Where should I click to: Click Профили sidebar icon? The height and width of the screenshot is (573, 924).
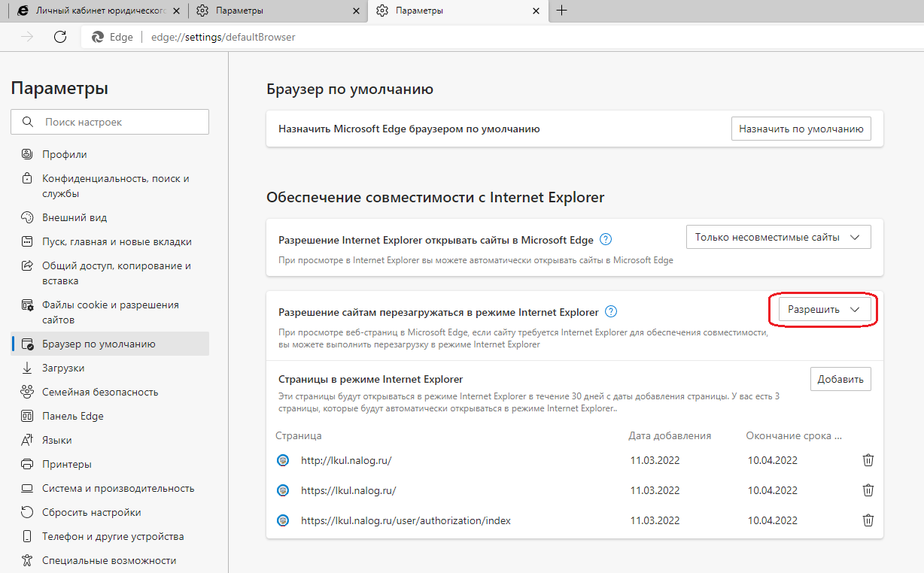point(27,154)
